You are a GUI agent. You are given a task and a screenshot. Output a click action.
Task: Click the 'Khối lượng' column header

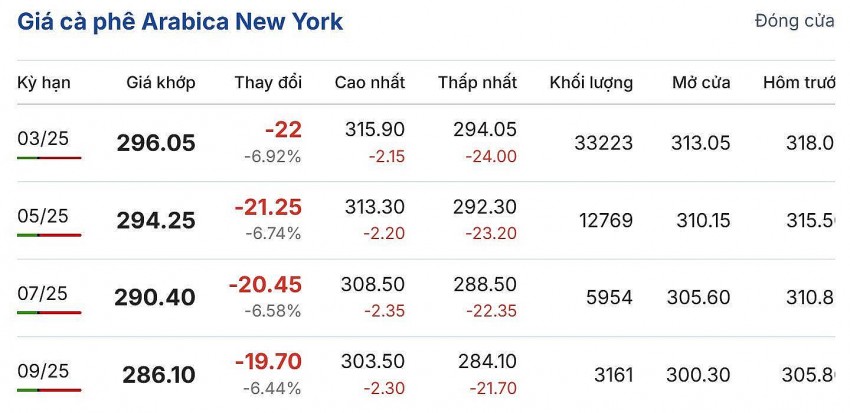coord(591,83)
